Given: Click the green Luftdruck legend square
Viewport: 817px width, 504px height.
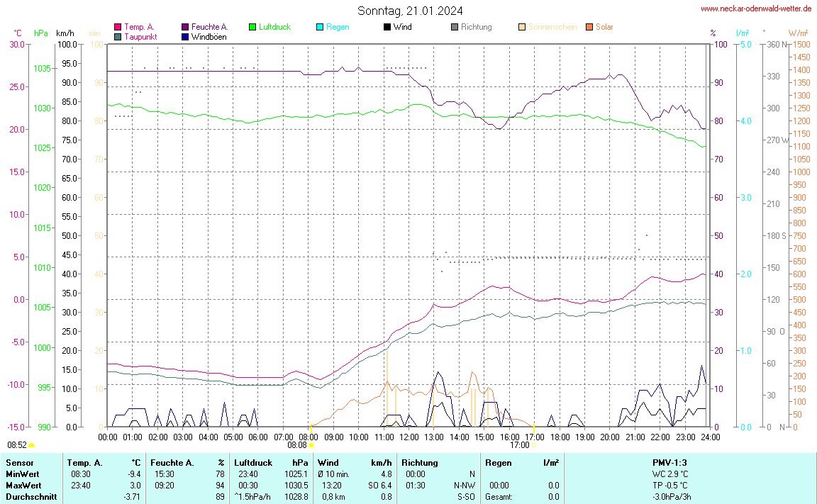Looking at the screenshot, I should [x=252, y=27].
